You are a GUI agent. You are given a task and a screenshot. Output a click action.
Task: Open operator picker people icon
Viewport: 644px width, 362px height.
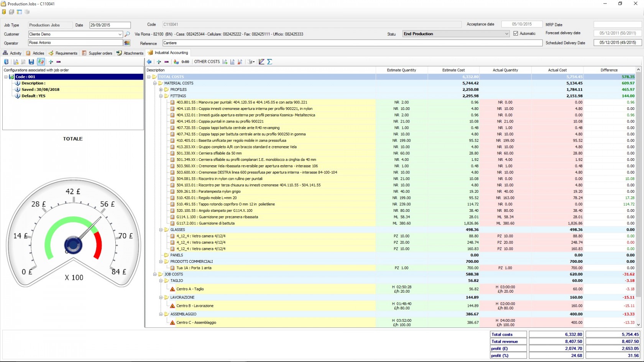click(127, 43)
